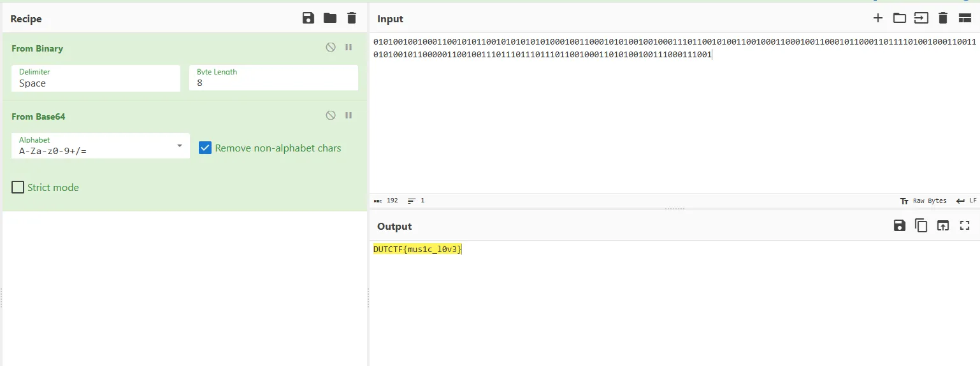The width and height of the screenshot is (980, 366).
Task: Uncheck Remove non-alphabet chars
Action: pyautogui.click(x=205, y=148)
